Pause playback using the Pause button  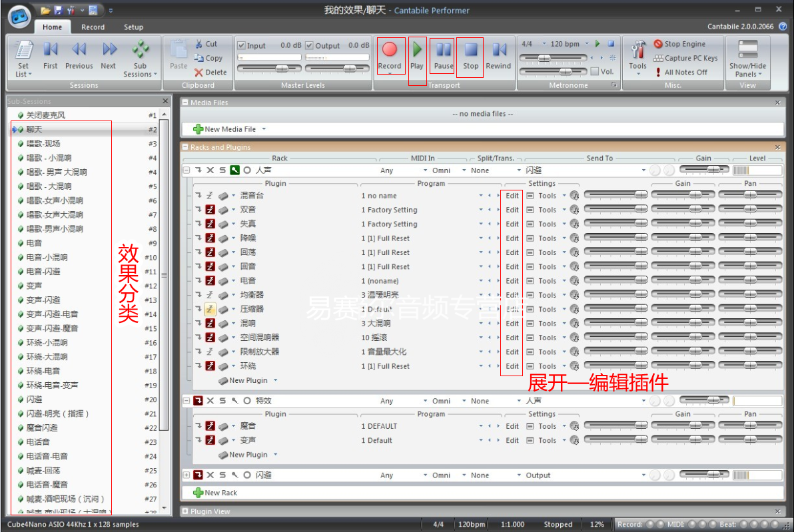pos(443,56)
